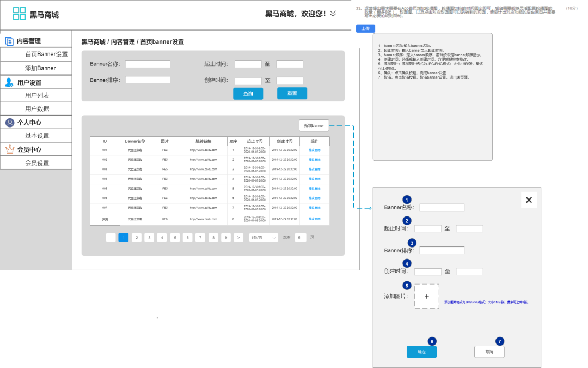Select the 个人中心 section header
The image size is (588, 368).
pos(36,123)
